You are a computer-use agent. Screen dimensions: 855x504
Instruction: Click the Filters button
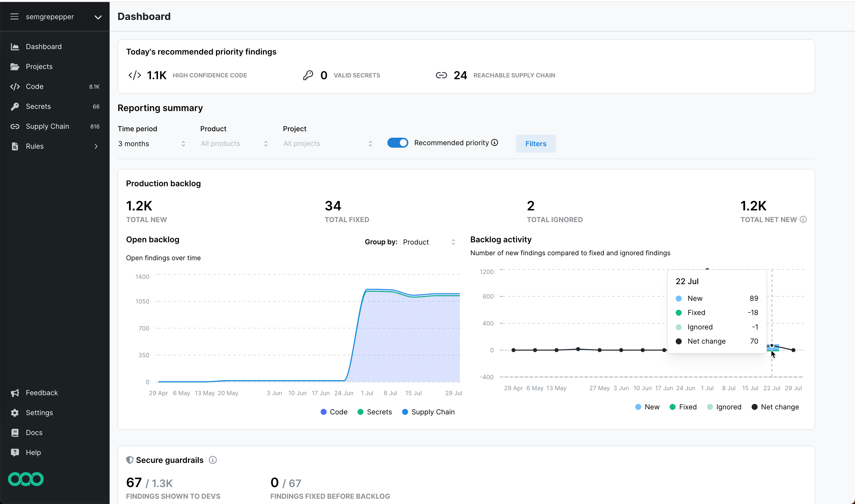pyautogui.click(x=536, y=144)
